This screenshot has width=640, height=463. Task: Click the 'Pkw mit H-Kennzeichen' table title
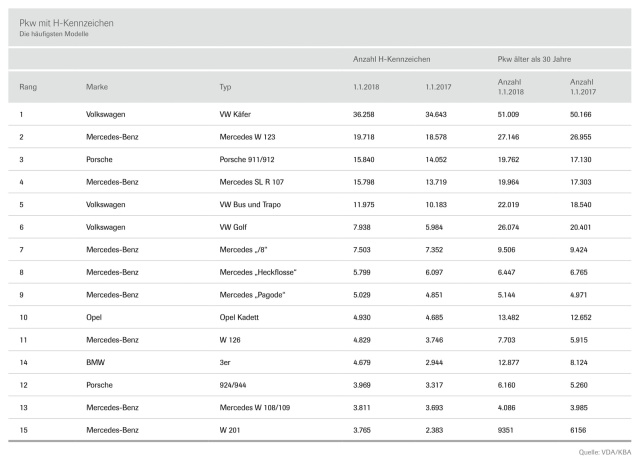coord(67,24)
